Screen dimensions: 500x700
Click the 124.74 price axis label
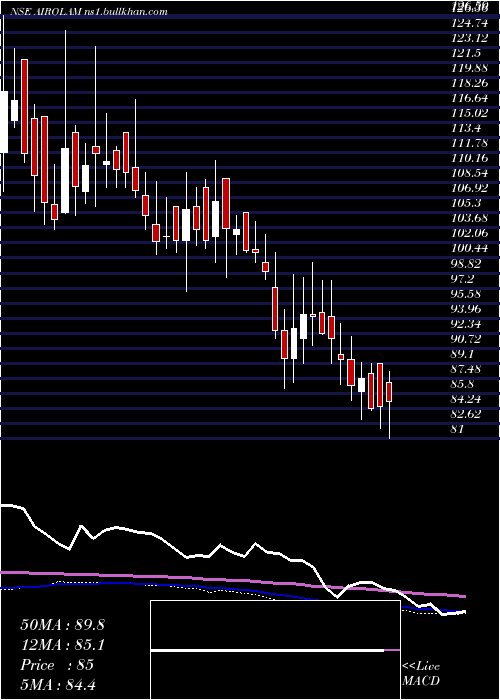coord(470,23)
